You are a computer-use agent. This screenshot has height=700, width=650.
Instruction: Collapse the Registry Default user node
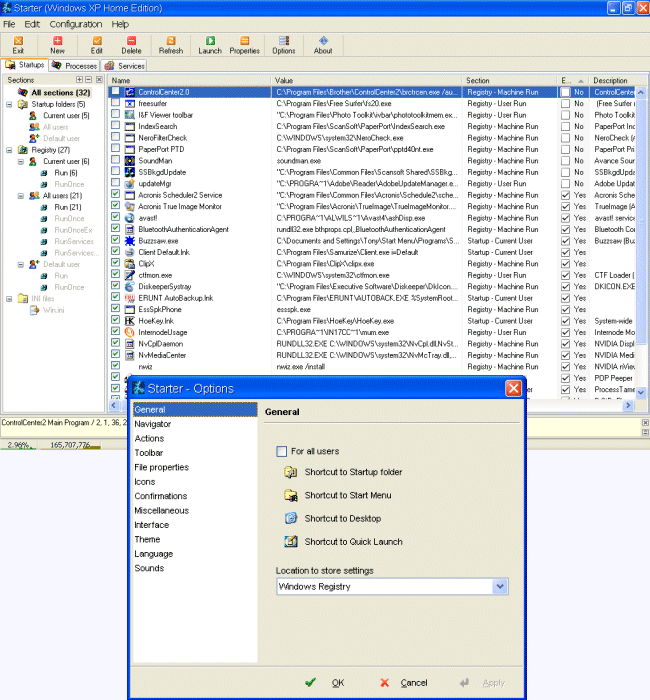21,264
